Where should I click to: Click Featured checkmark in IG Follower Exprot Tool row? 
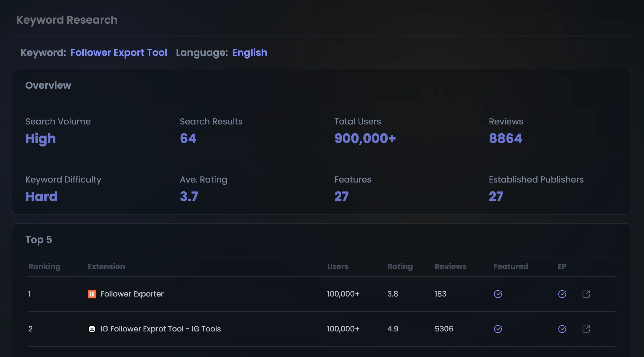click(498, 329)
